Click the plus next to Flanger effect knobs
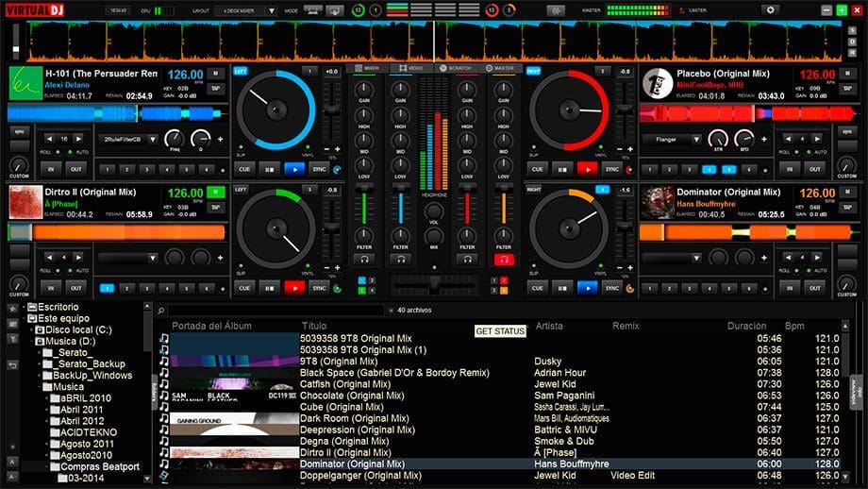The height and width of the screenshot is (489, 868). pyautogui.click(x=764, y=140)
